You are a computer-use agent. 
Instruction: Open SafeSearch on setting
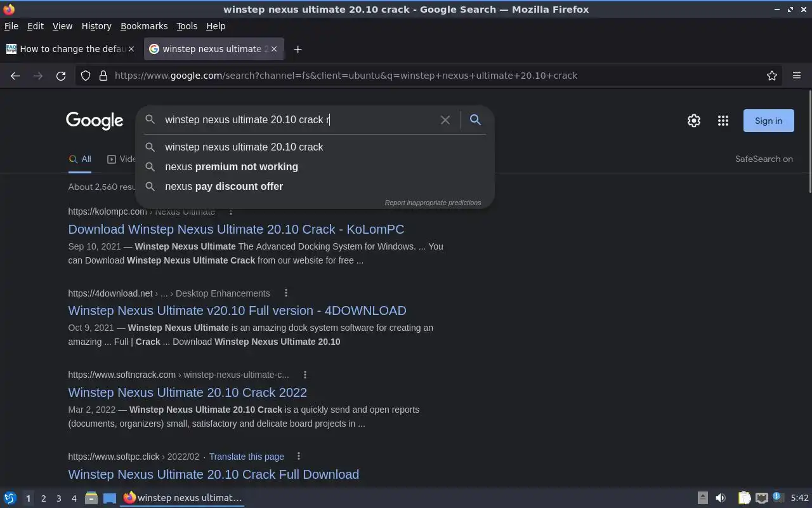point(764,159)
